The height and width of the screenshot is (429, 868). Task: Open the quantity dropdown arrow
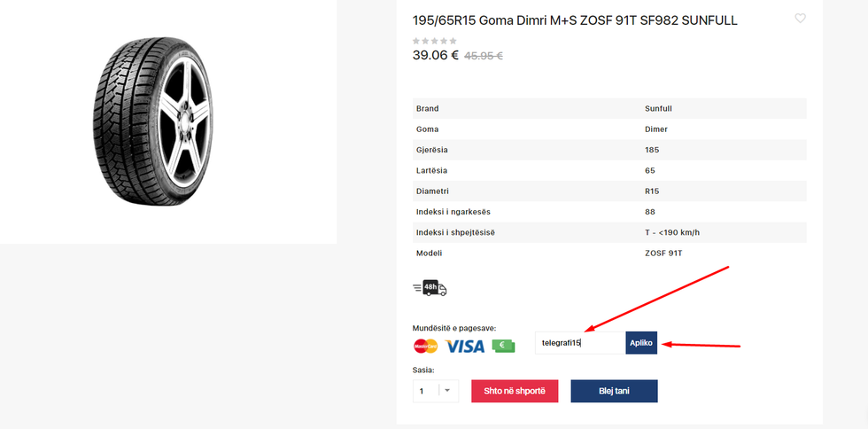coord(447,391)
